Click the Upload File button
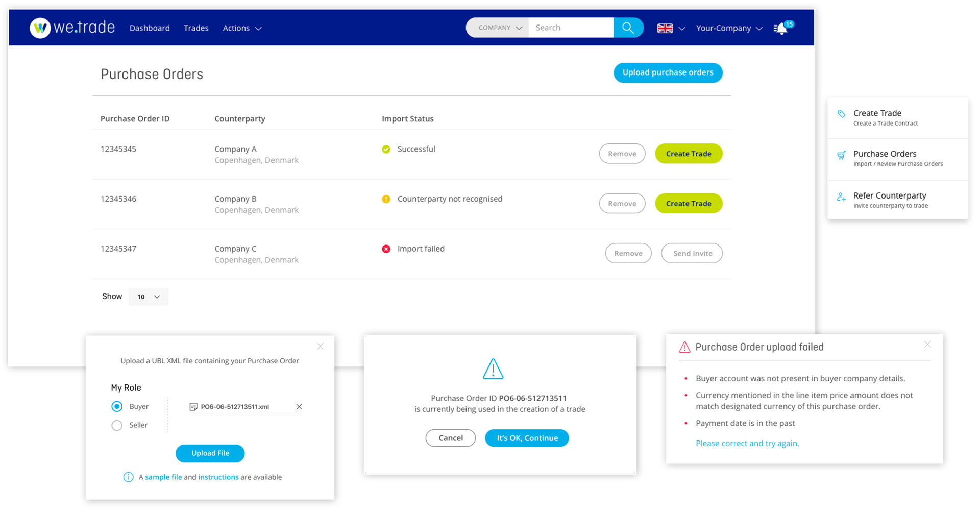Image resolution: width=980 pixels, height=515 pixels. pos(210,453)
